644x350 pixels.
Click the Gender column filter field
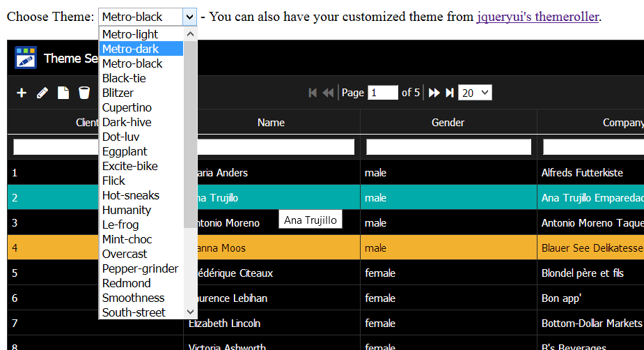pyautogui.click(x=448, y=147)
